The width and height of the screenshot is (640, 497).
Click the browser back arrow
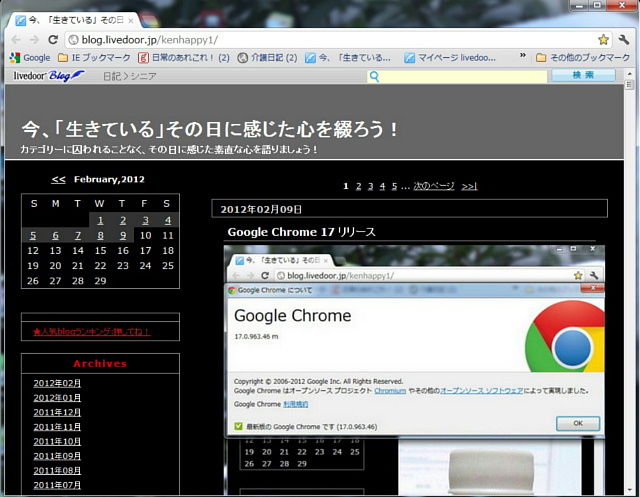point(16,40)
